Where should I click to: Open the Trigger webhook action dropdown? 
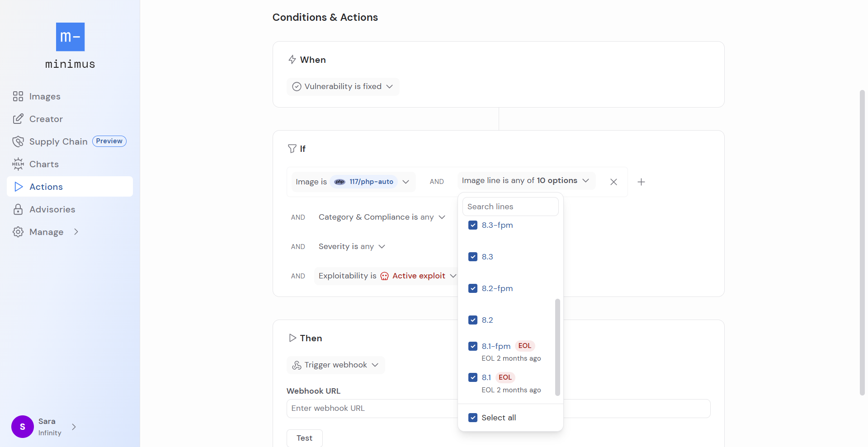(335, 365)
